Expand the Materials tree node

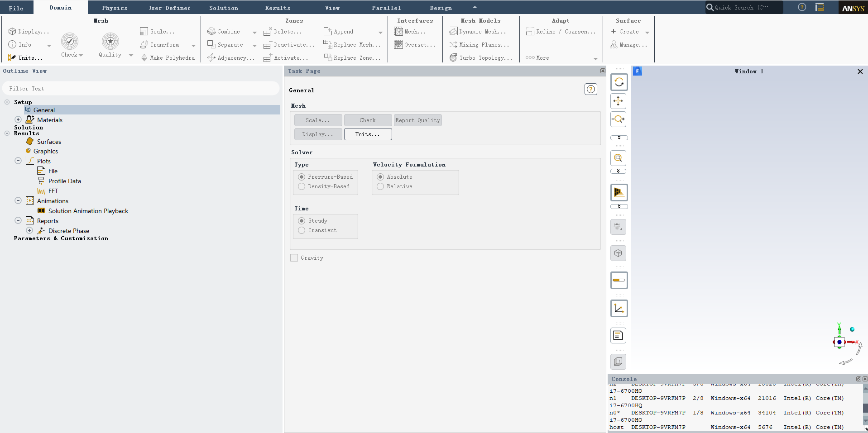[18, 120]
